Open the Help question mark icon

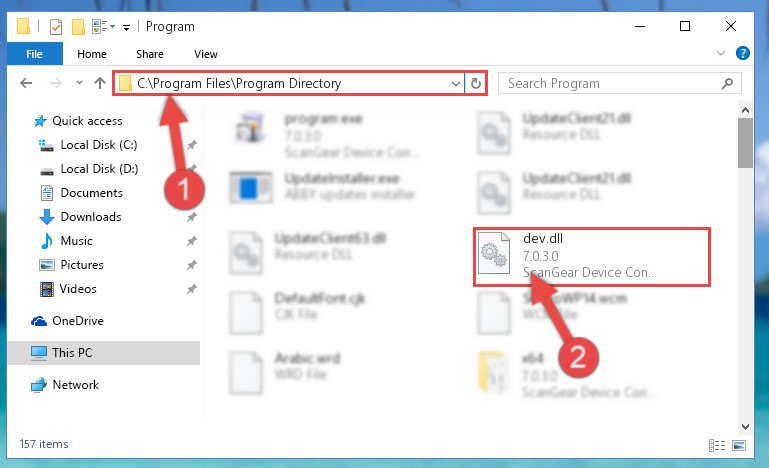coord(743,53)
